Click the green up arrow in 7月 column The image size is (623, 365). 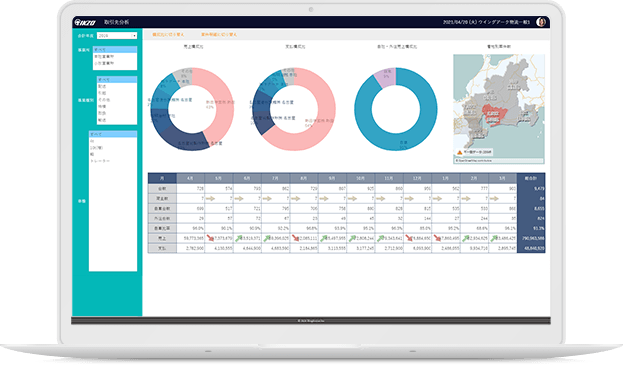(x=267, y=238)
